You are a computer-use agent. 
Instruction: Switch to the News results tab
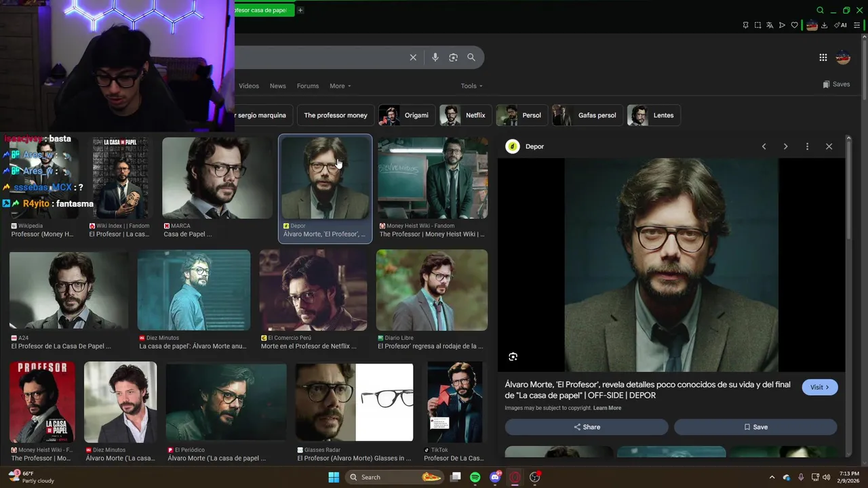tap(278, 86)
